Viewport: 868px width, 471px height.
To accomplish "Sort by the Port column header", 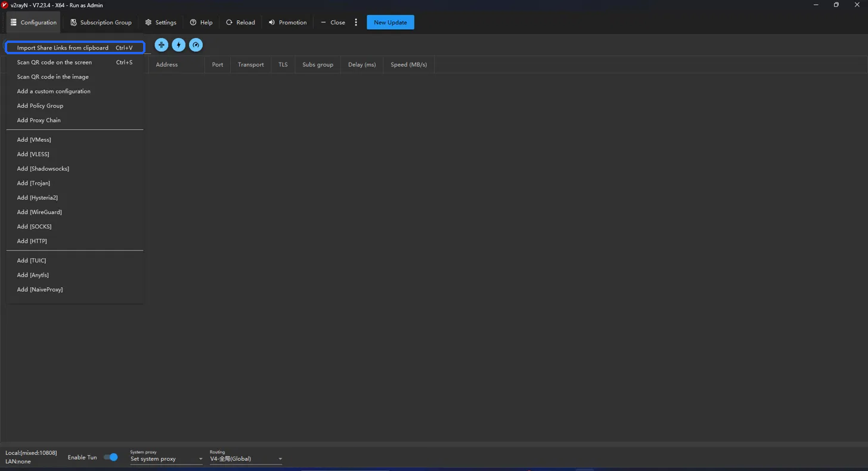I will coord(218,64).
